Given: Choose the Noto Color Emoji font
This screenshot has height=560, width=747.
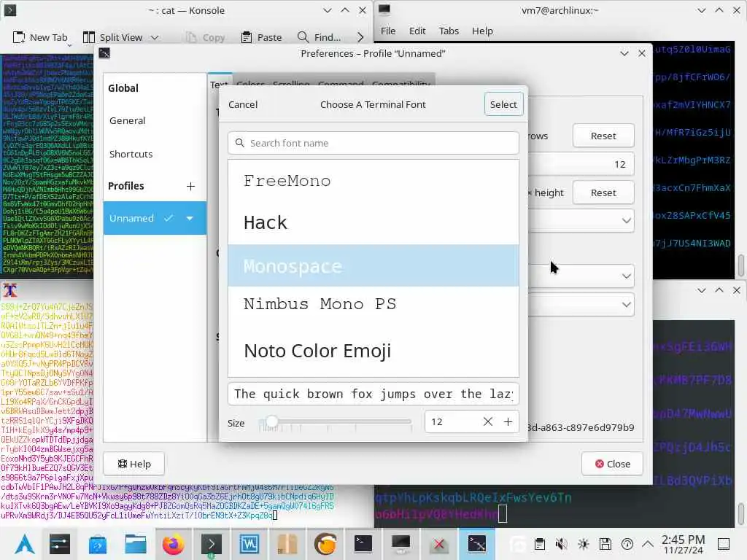Looking at the screenshot, I should [x=373, y=351].
